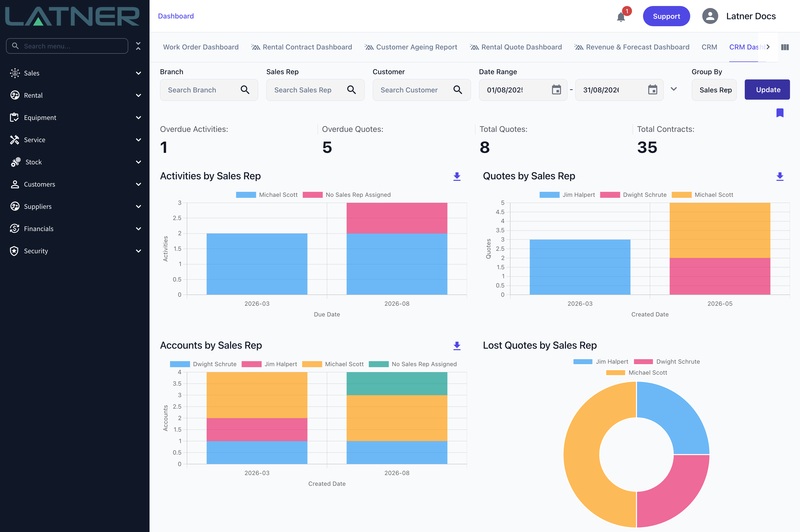This screenshot has height=532, width=800.
Task: Open the start date calendar picker
Action: click(556, 90)
